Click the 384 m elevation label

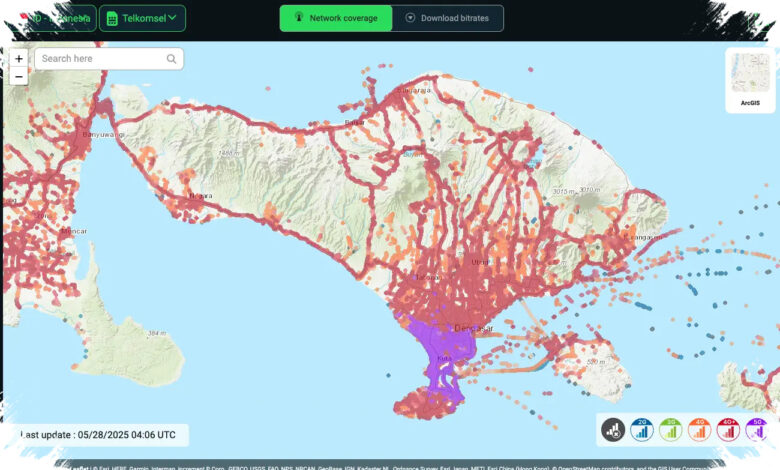pyautogui.click(x=157, y=333)
